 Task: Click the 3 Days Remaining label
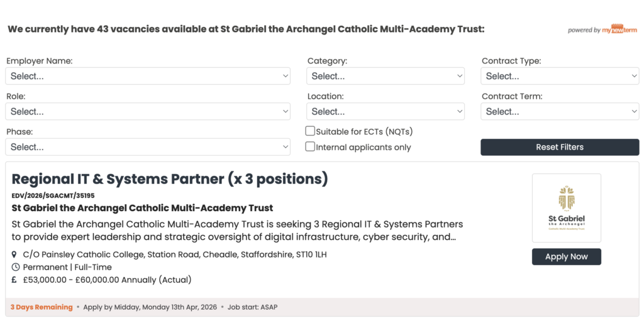(x=42, y=307)
